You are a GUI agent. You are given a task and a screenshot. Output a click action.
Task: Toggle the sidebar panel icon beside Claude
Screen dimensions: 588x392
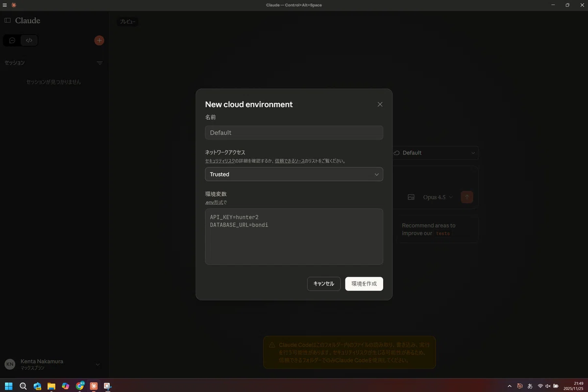pyautogui.click(x=7, y=21)
